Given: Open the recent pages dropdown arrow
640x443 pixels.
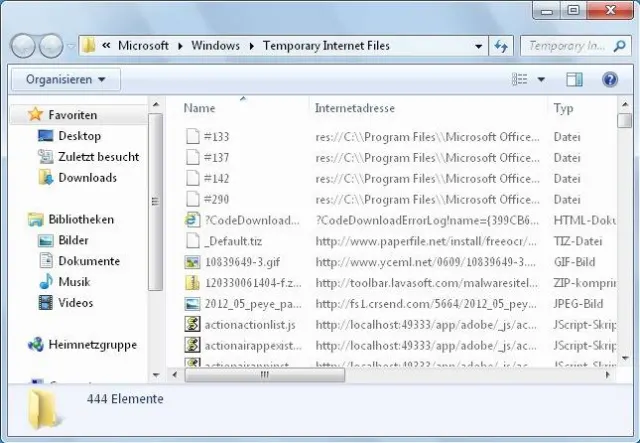Looking at the screenshot, I should click(x=71, y=46).
